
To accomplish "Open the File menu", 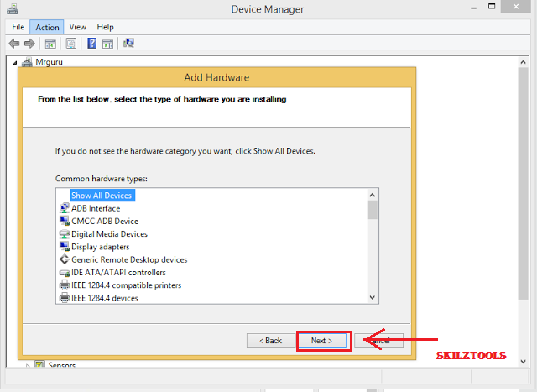I will point(18,27).
